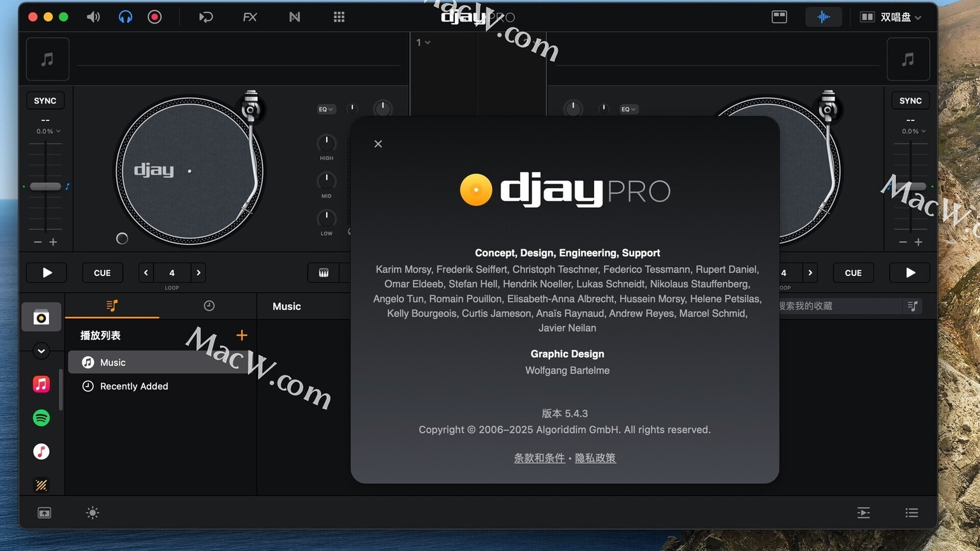The image size is (980, 551).
Task: Click the left deck music note artwork
Action: 48,59
